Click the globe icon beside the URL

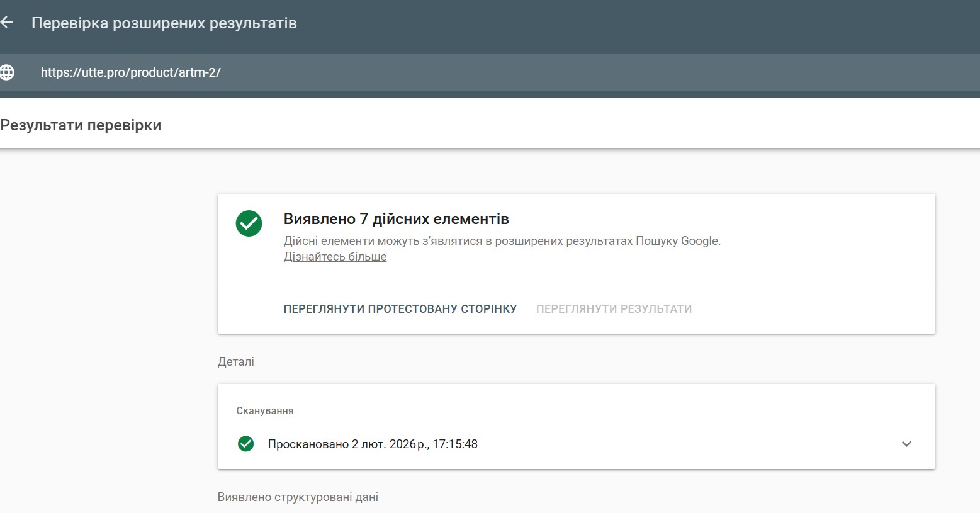tap(7, 72)
